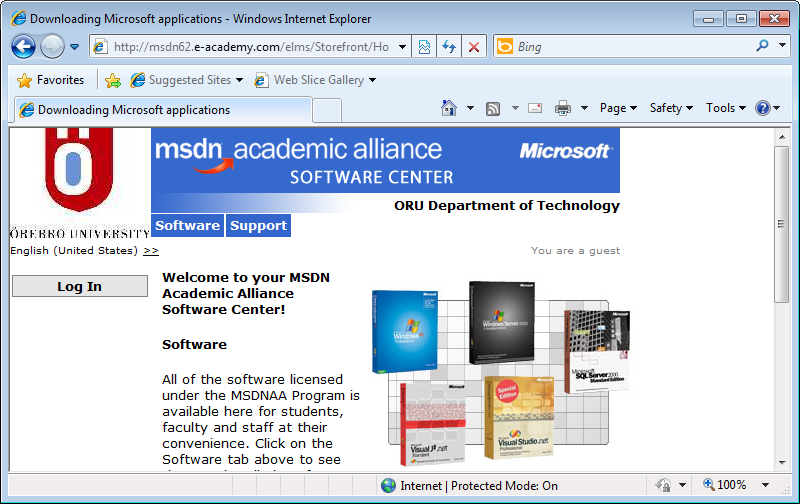Click the Add to Favorites Bar icon
The height and width of the screenshot is (504, 800).
113,80
